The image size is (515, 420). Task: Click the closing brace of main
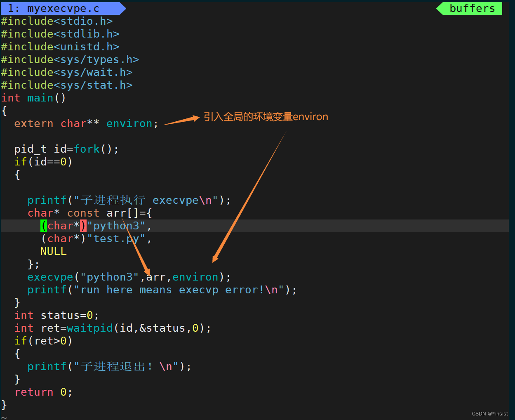4,405
